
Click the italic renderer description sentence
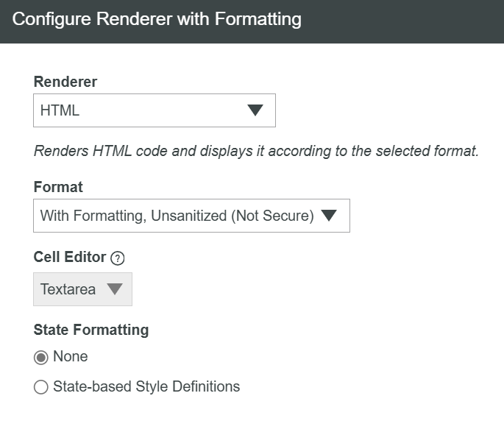(x=256, y=152)
